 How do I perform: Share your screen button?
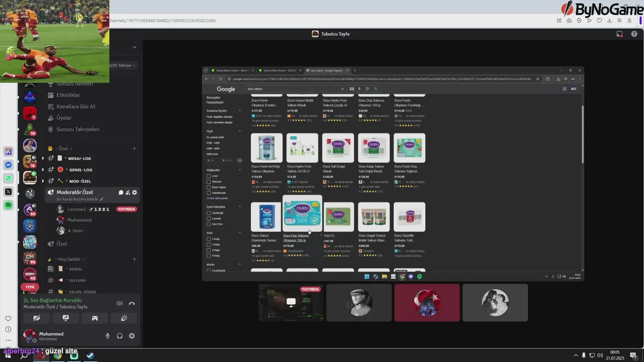[x=65, y=318]
